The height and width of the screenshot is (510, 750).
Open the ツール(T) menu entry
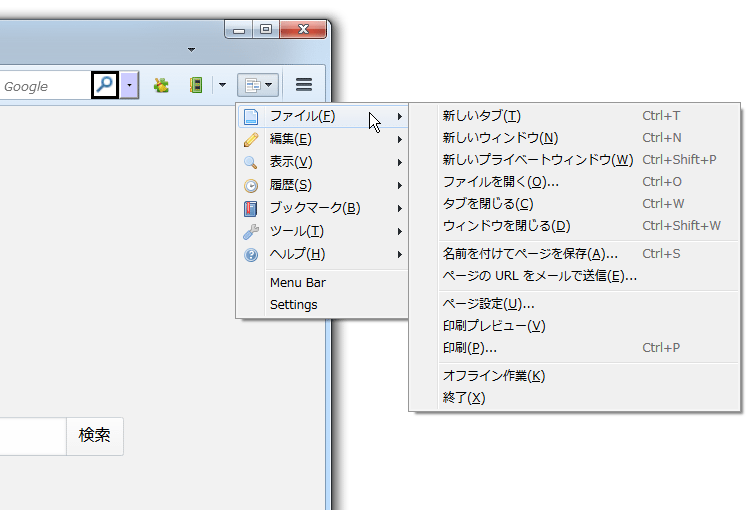click(323, 231)
